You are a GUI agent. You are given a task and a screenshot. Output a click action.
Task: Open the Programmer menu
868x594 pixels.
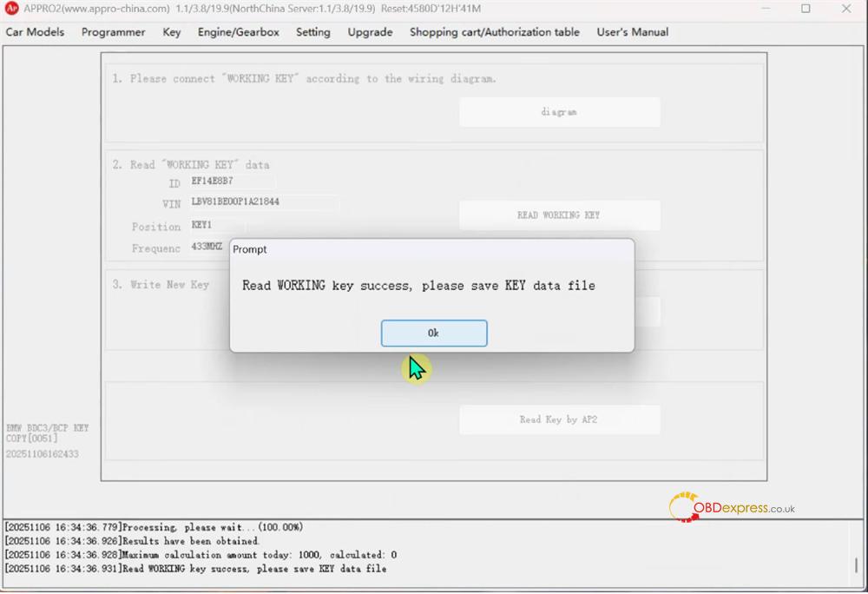pos(113,32)
